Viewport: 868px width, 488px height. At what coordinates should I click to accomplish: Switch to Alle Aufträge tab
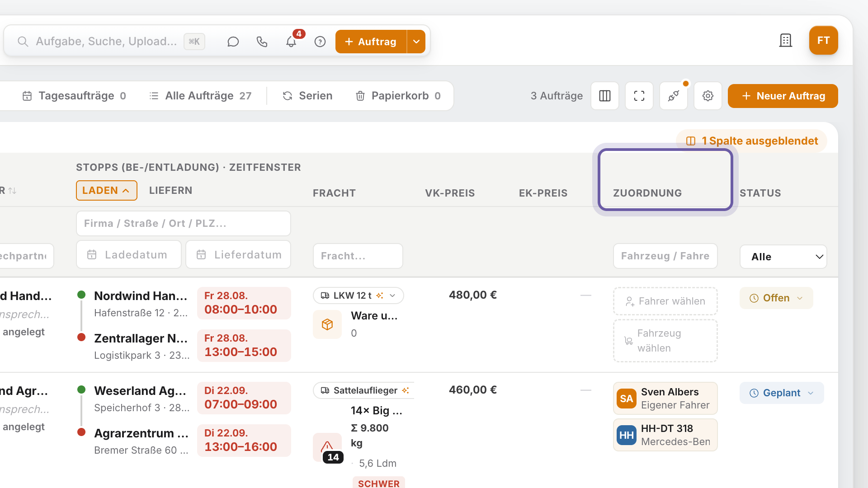(x=201, y=96)
